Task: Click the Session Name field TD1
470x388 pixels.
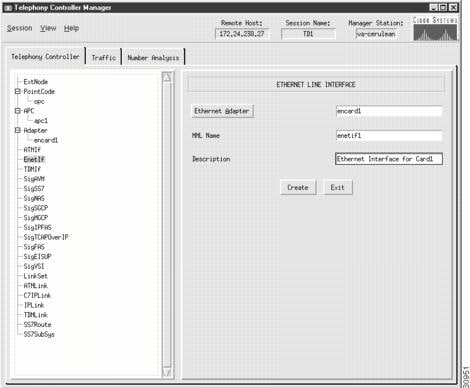Action: point(308,34)
